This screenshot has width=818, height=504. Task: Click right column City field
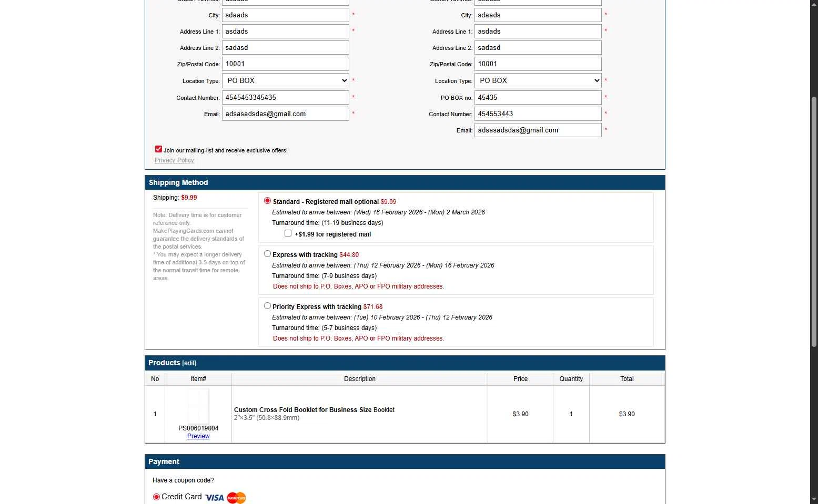point(538,15)
